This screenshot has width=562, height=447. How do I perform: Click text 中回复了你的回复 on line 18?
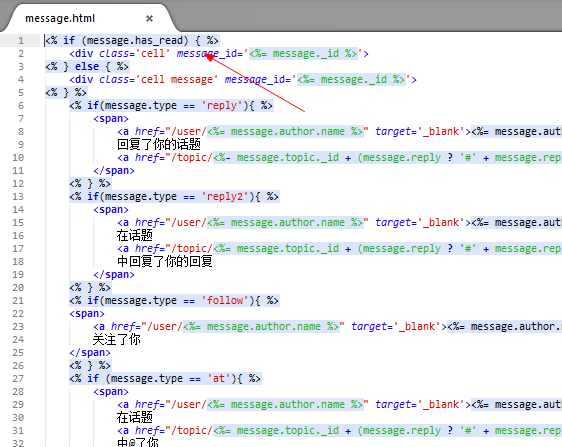coord(165,262)
